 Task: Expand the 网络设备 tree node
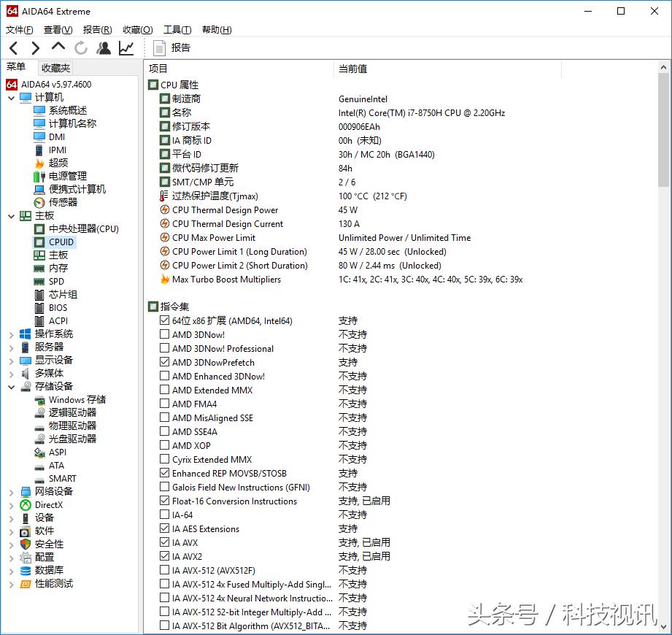[12, 493]
